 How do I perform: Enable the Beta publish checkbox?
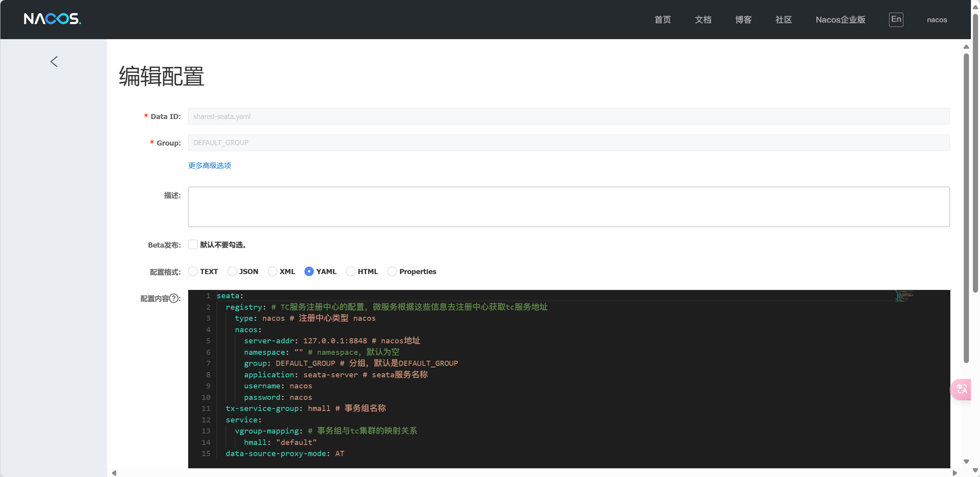tap(193, 244)
